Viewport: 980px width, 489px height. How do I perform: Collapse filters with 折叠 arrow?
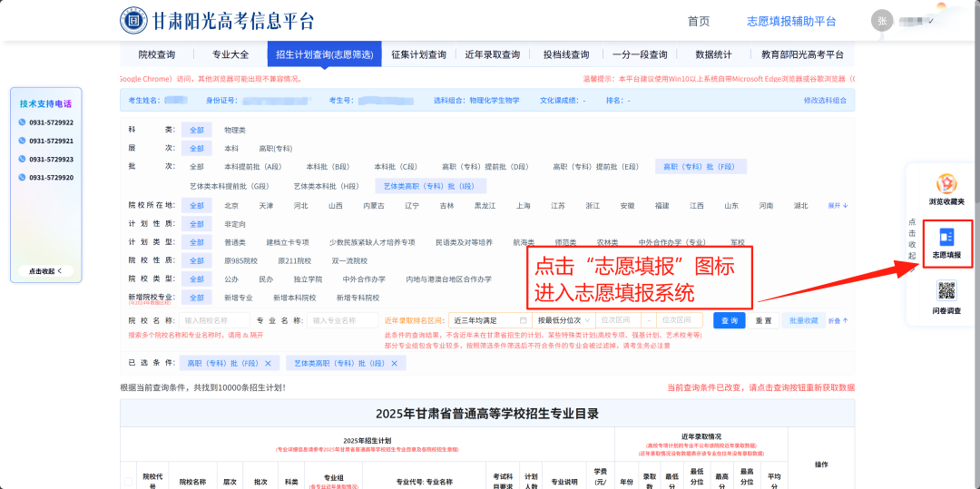pyautogui.click(x=838, y=320)
